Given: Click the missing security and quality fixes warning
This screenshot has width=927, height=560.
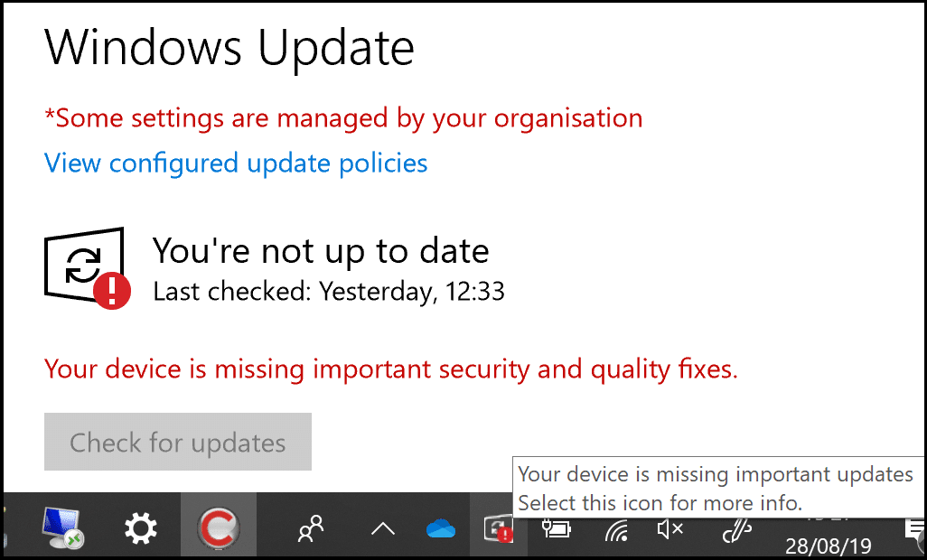Looking at the screenshot, I should point(391,369).
